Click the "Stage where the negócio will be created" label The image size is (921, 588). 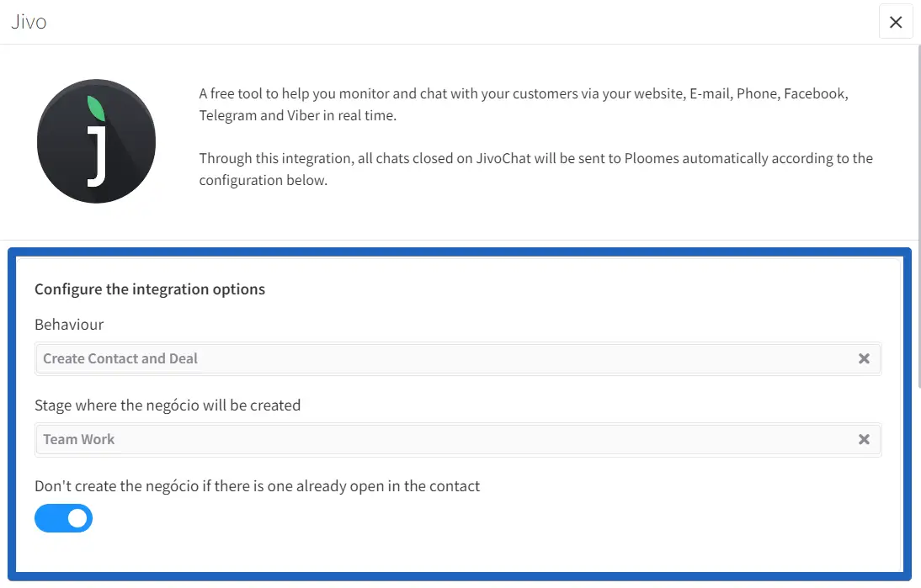pos(168,405)
